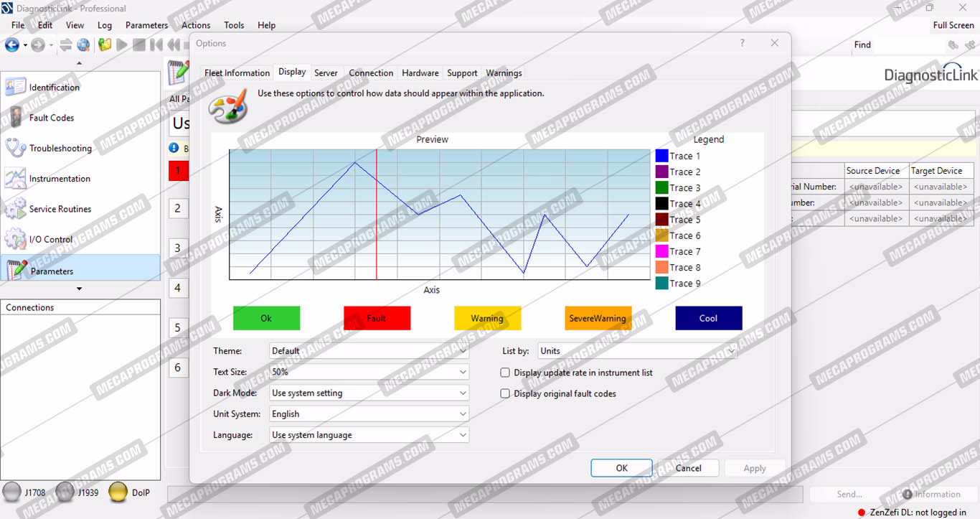Click the J1708 connection indicator
Viewport: 980px width, 519px height.
[12, 492]
